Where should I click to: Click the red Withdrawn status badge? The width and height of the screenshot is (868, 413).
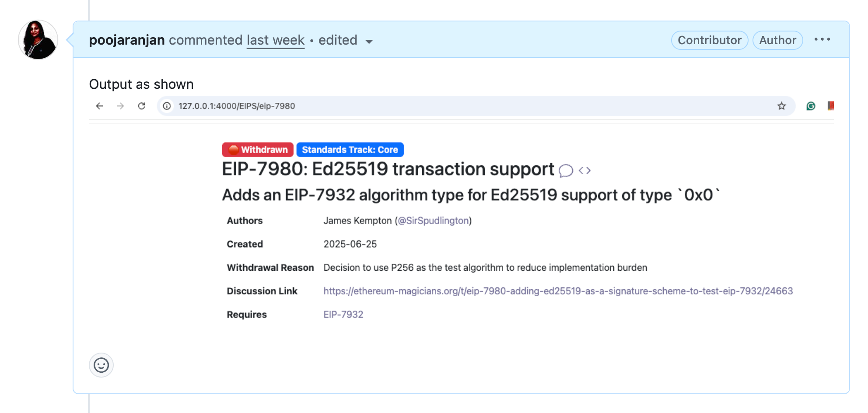pyautogui.click(x=258, y=150)
